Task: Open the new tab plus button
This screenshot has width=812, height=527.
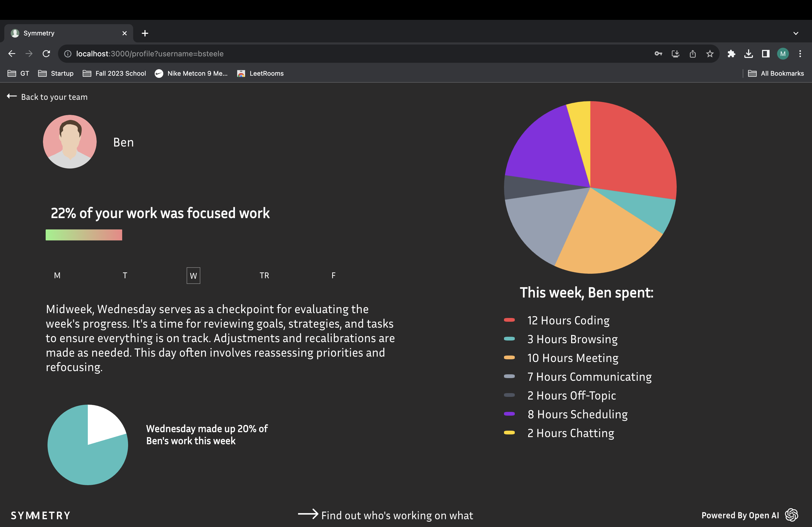Action: point(145,33)
